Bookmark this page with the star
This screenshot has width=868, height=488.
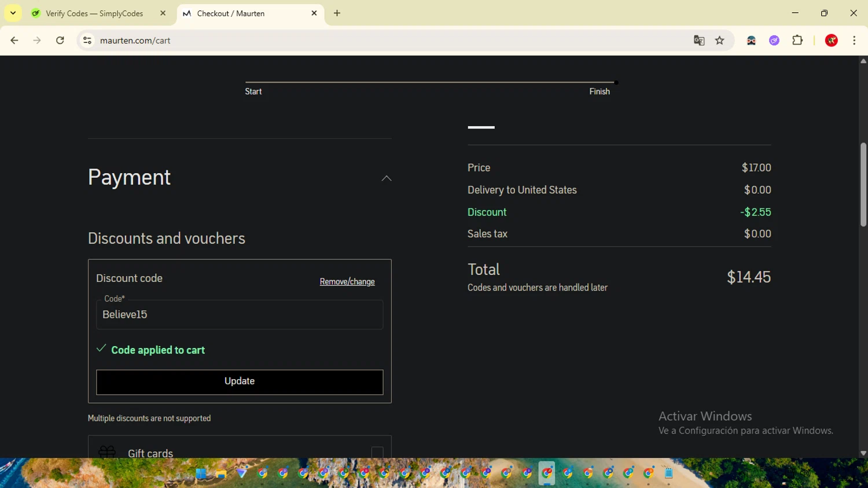point(720,41)
